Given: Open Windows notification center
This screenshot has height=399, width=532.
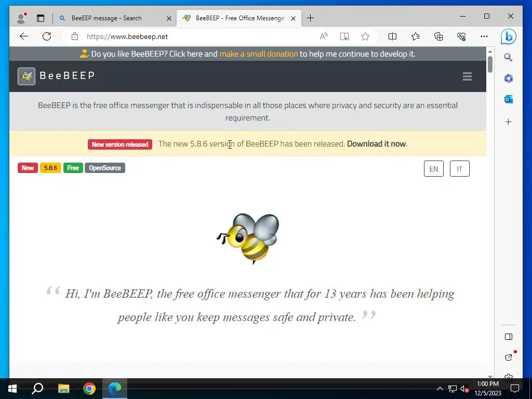Looking at the screenshot, I should [515, 389].
